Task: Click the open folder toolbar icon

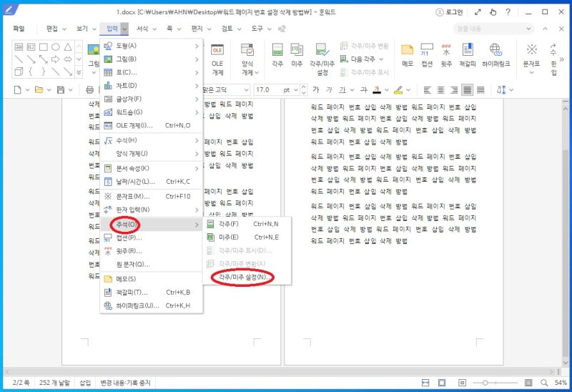Action: pos(39,90)
